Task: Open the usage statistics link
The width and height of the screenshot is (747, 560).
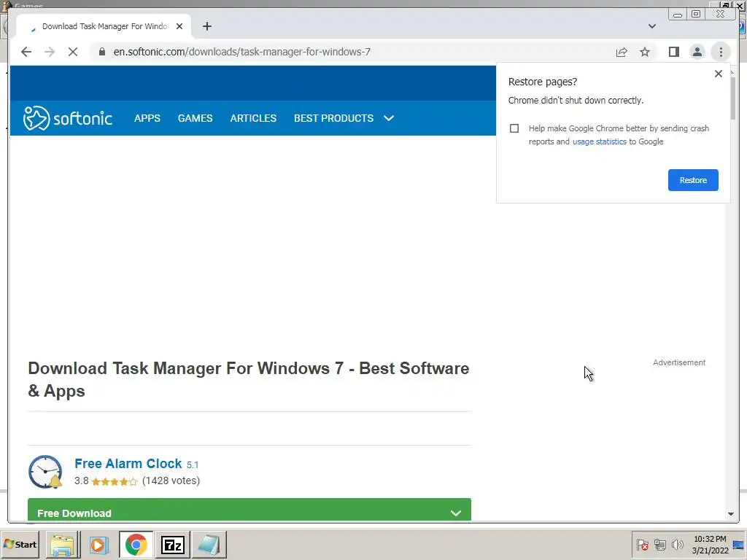Action: click(600, 141)
